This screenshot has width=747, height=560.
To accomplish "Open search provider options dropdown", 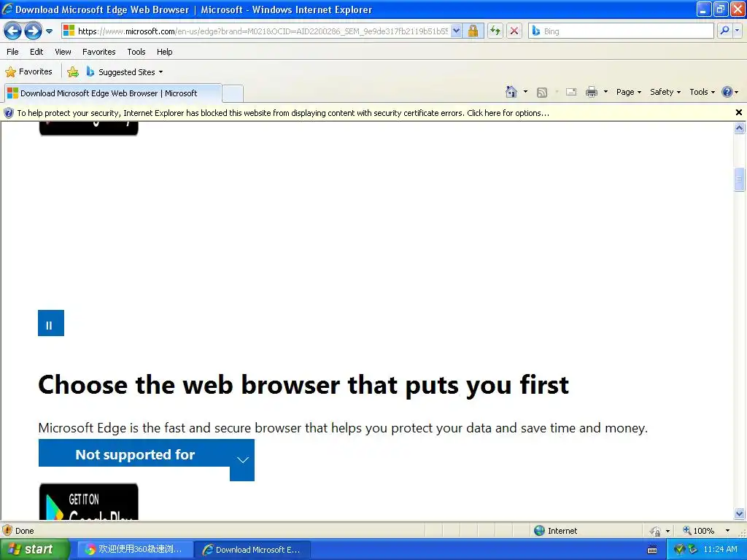I will click(x=738, y=31).
